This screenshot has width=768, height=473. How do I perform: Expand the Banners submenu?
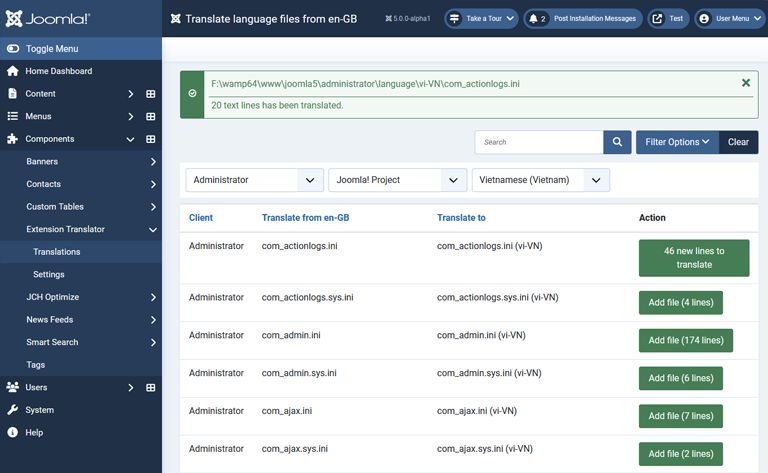pos(153,162)
